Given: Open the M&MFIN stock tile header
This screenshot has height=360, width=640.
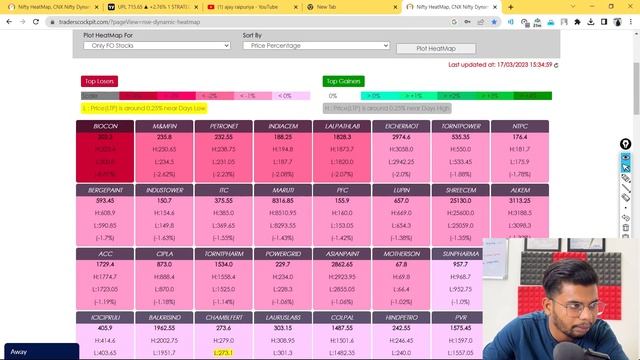Looking at the screenshot, I should point(164,126).
